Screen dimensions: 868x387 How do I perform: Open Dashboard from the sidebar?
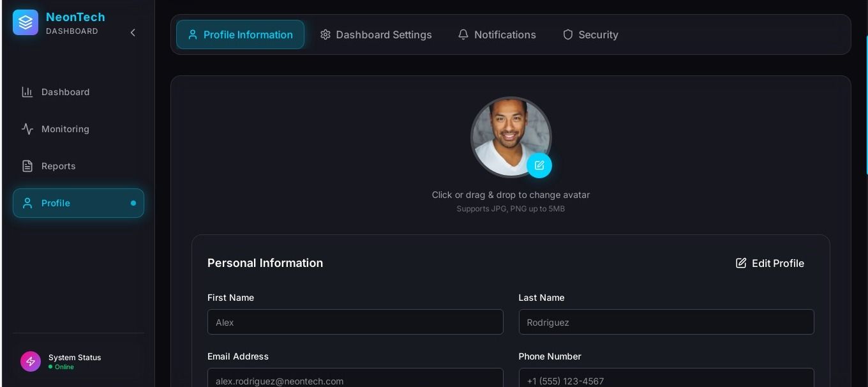coord(65,92)
